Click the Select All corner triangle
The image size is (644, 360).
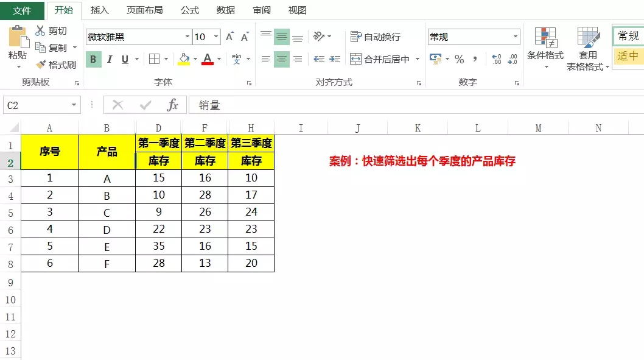pos(15,128)
